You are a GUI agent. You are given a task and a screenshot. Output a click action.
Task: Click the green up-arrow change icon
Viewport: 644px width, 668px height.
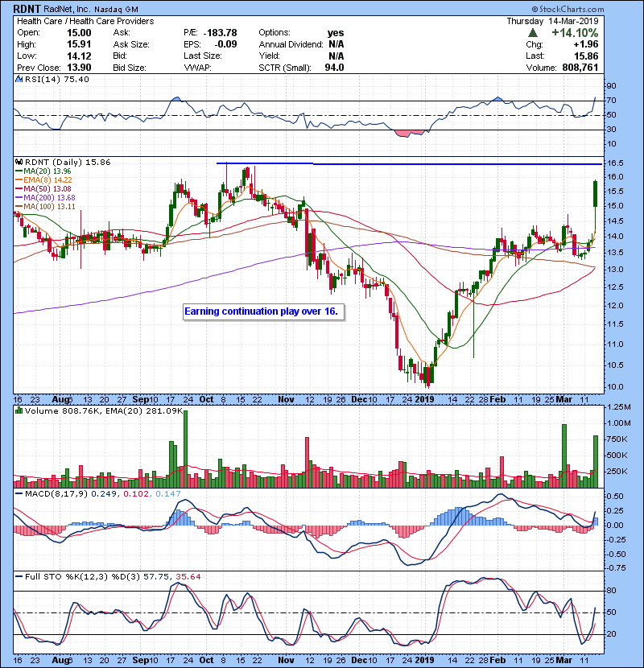532,33
